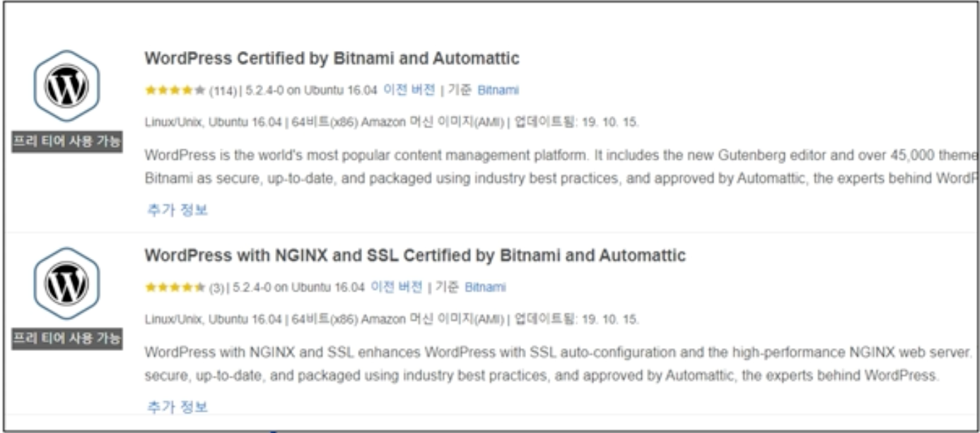Click Linux/Unix platform line of NGINX listing
The width and height of the screenshot is (980, 433).
(392, 319)
